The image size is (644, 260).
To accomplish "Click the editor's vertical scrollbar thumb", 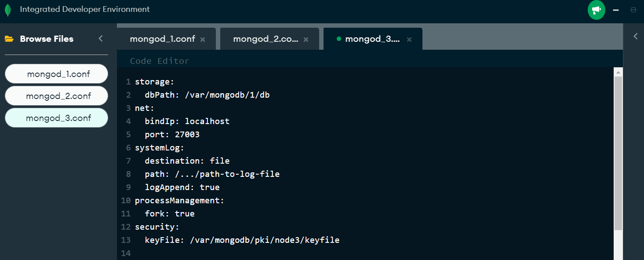I will [618, 153].
